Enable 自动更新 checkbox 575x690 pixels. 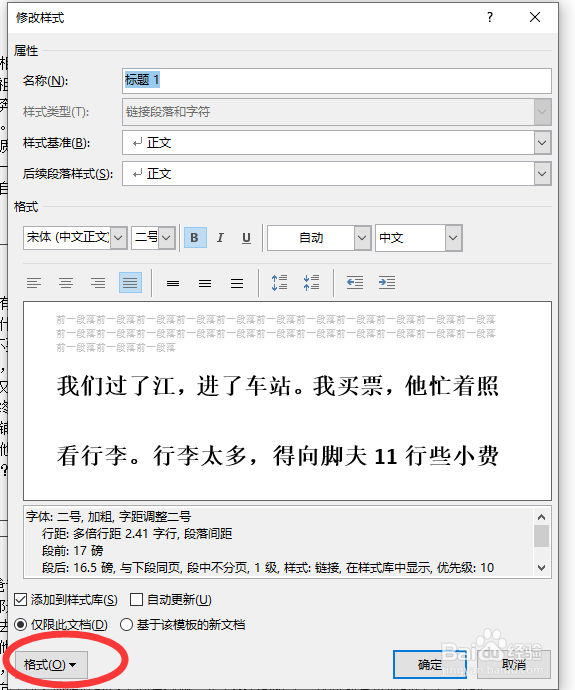point(136,600)
